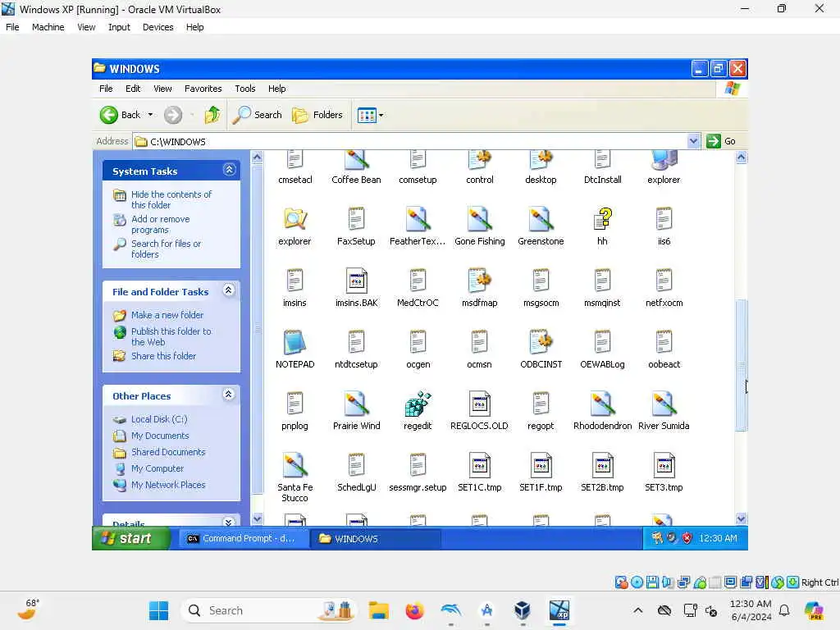
Task: Open File Explorer on host taskbar
Action: [378, 610]
